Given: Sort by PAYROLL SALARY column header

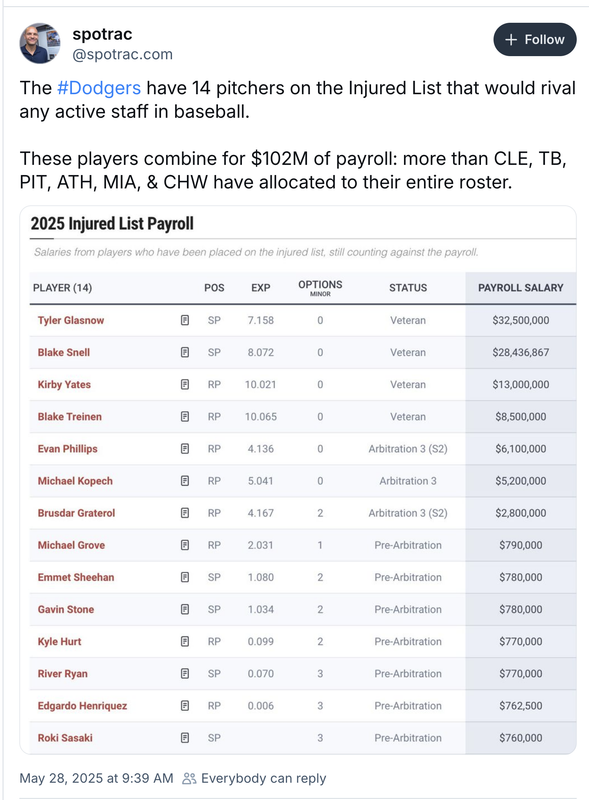Looking at the screenshot, I should pyautogui.click(x=521, y=288).
